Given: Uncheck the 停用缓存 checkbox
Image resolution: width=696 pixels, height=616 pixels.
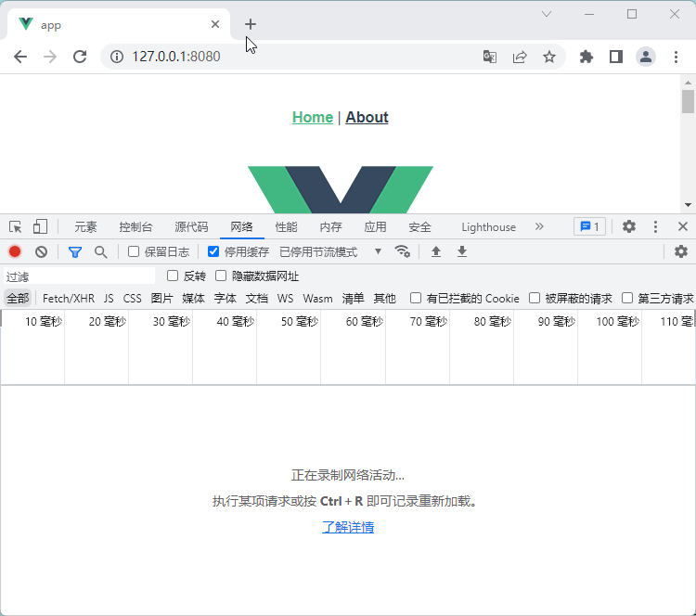Looking at the screenshot, I should pyautogui.click(x=213, y=251).
